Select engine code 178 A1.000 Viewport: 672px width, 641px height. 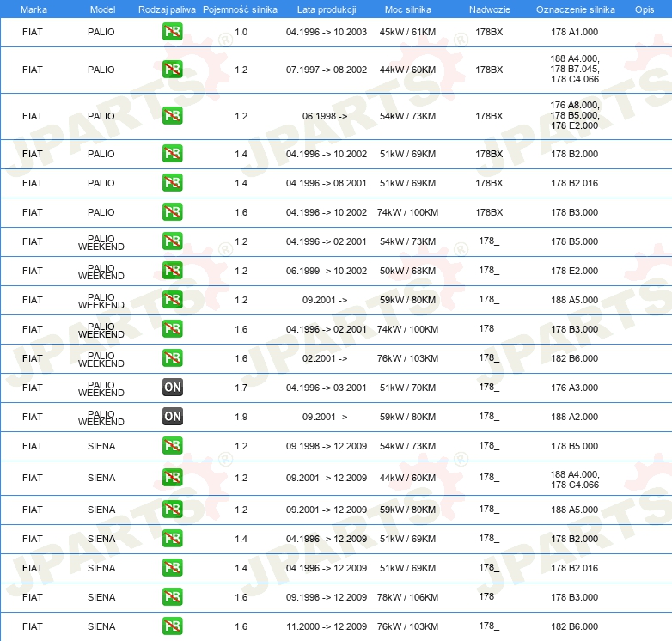click(x=574, y=32)
